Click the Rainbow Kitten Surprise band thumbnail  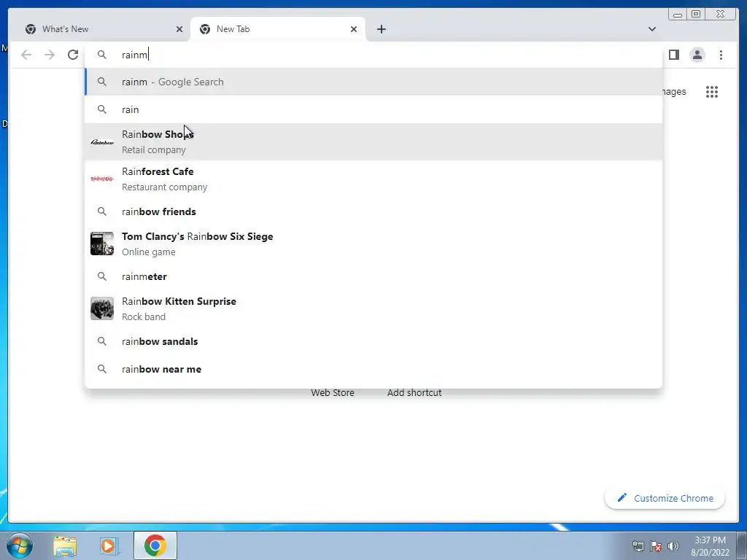(x=102, y=308)
